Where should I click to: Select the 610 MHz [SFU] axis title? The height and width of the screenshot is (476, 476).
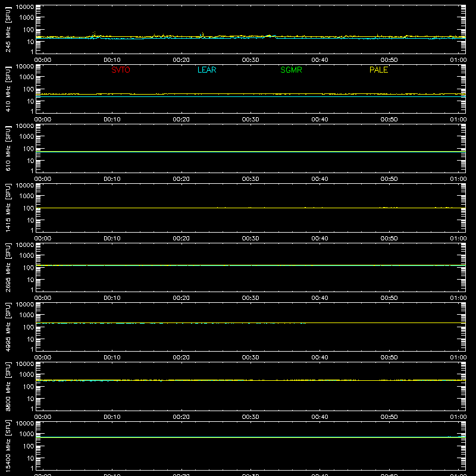pyautogui.click(x=8, y=148)
